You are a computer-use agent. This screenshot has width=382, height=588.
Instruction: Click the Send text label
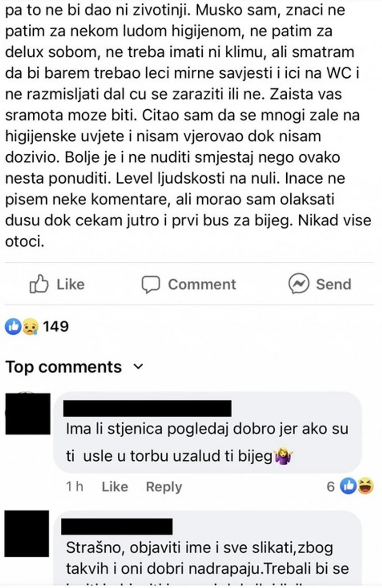[333, 284]
